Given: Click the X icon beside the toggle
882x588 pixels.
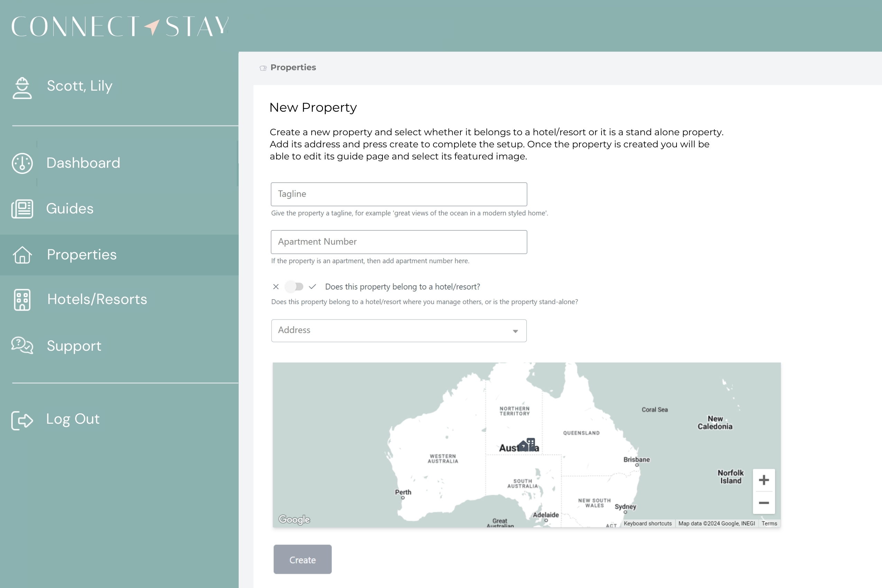Looking at the screenshot, I should tap(276, 286).
